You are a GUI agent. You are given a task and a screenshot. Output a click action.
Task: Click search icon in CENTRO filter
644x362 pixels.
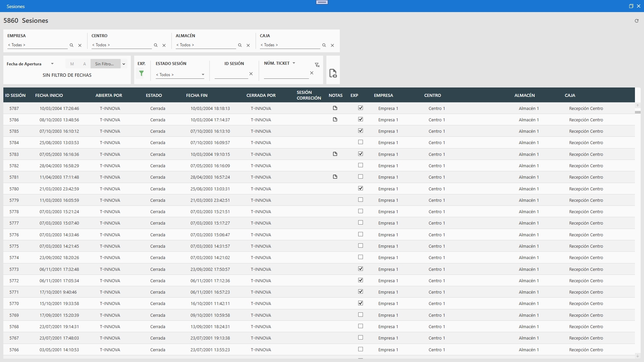tap(156, 45)
